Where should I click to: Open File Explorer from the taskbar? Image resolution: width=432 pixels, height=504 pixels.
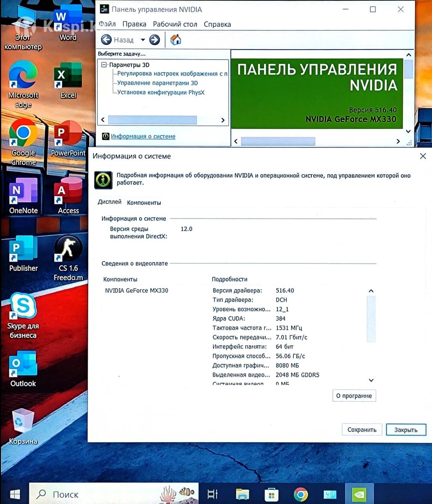(x=242, y=494)
